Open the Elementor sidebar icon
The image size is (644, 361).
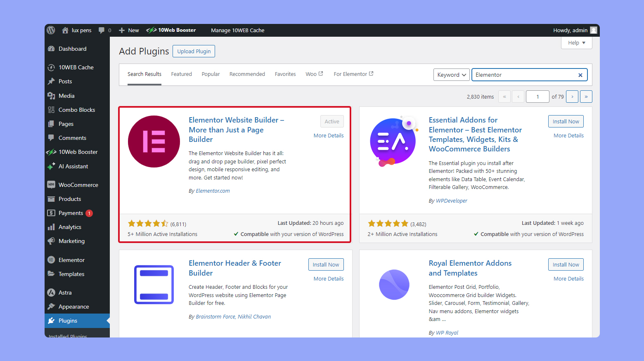click(51, 260)
